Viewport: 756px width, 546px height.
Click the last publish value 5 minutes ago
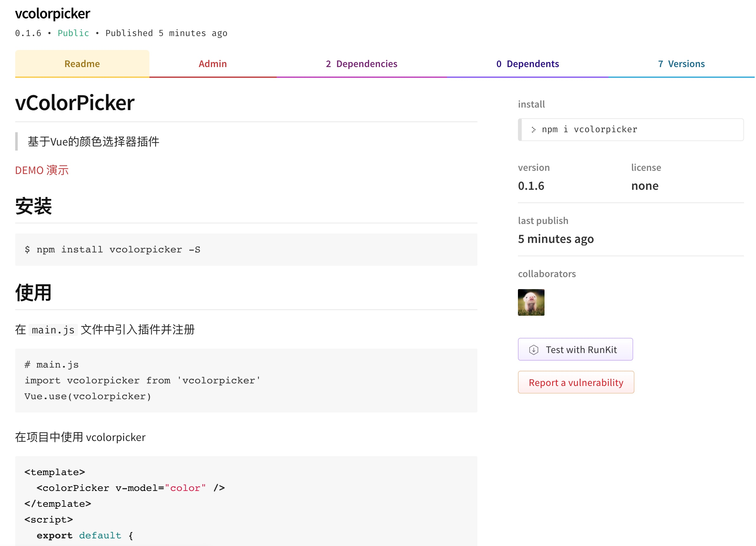pyautogui.click(x=556, y=239)
